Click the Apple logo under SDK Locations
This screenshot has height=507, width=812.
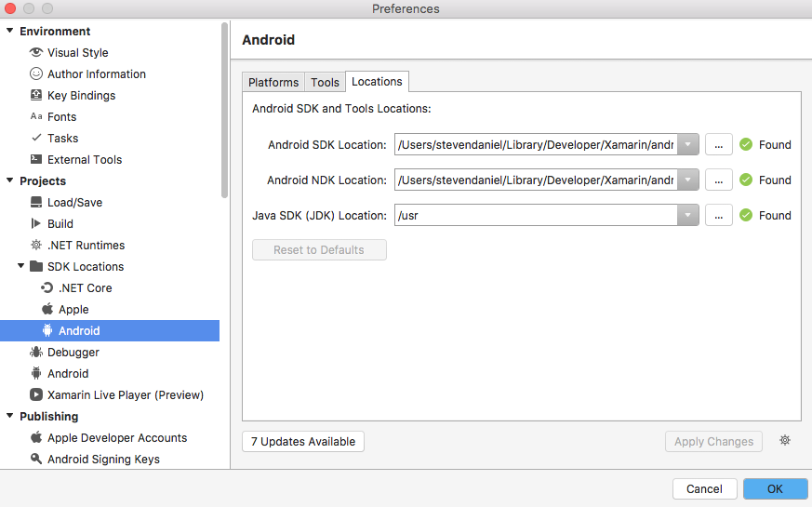[x=47, y=309]
